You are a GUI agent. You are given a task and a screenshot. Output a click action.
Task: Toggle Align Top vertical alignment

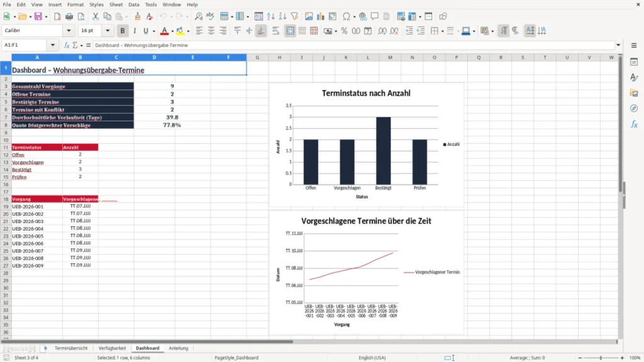pos(237,31)
